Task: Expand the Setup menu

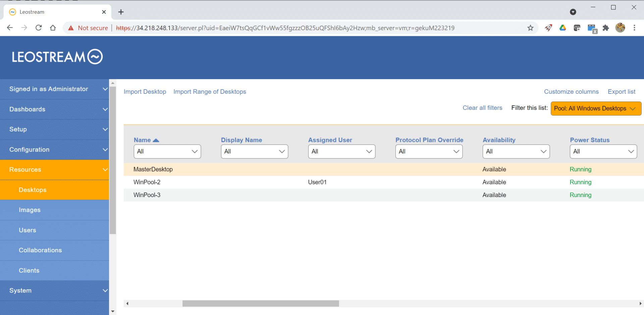Action: [54, 129]
